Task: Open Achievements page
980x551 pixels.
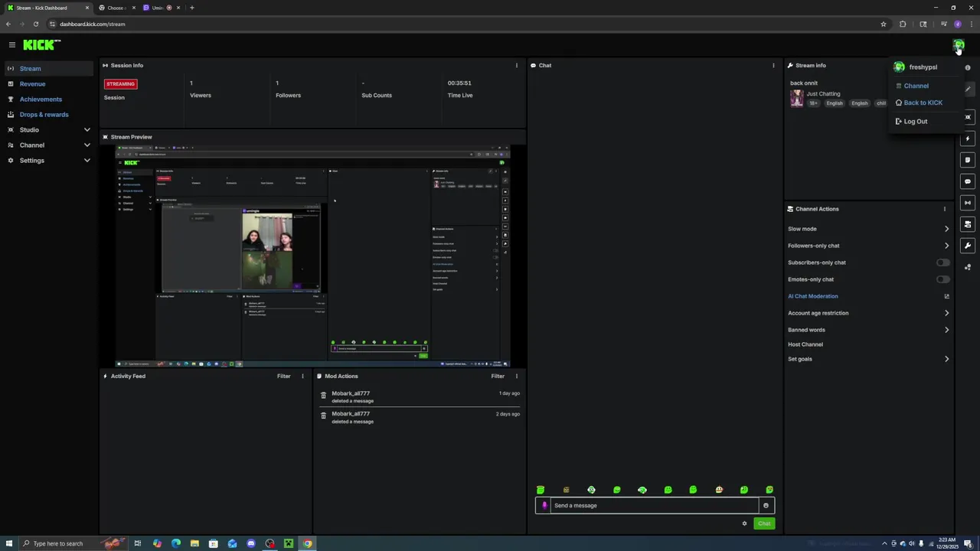Action: pyautogui.click(x=41, y=99)
